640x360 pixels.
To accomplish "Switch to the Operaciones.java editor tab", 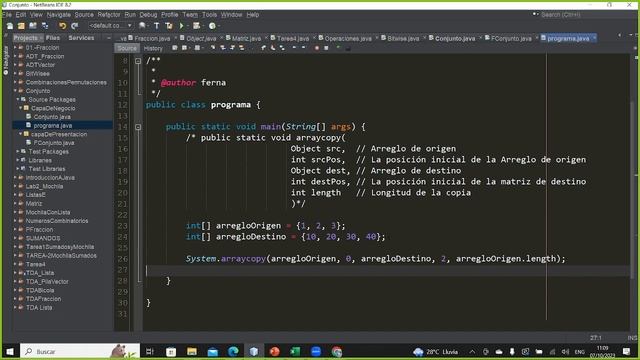I will [348, 38].
